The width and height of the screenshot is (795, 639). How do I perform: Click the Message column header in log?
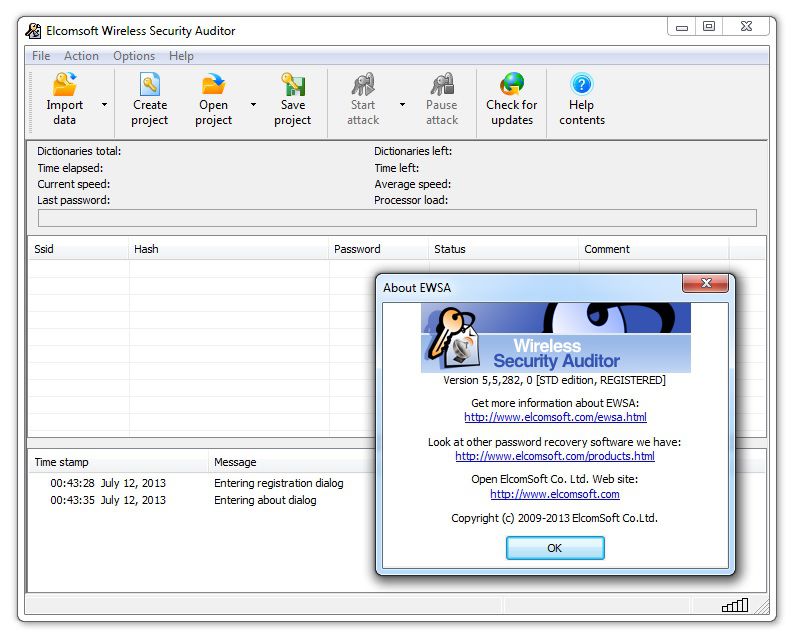tap(292, 462)
